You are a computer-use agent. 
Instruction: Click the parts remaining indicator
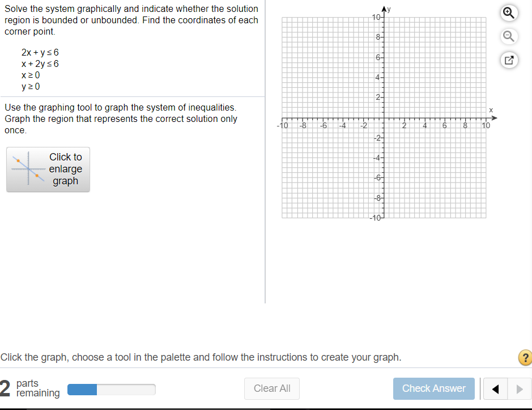point(39,388)
